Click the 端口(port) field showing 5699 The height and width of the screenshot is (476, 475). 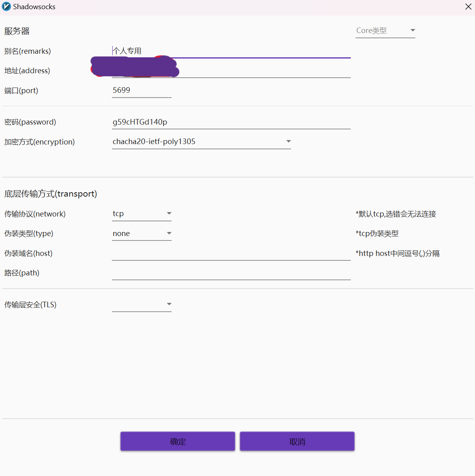click(x=141, y=90)
